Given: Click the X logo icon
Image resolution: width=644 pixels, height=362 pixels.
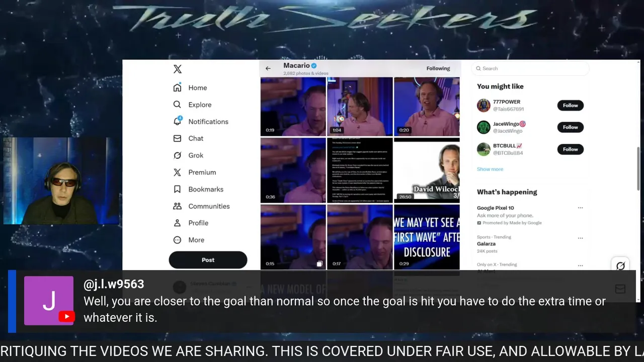Looking at the screenshot, I should click(177, 69).
